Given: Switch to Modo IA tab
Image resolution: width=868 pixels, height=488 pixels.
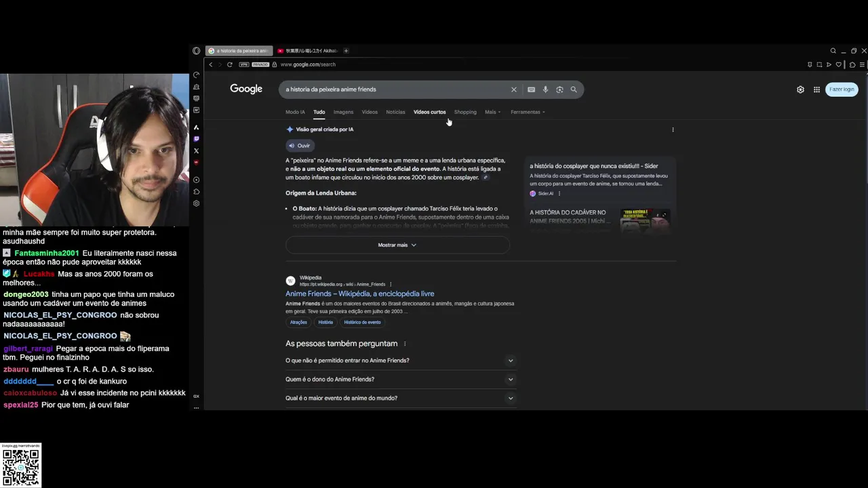Looking at the screenshot, I should tap(295, 112).
